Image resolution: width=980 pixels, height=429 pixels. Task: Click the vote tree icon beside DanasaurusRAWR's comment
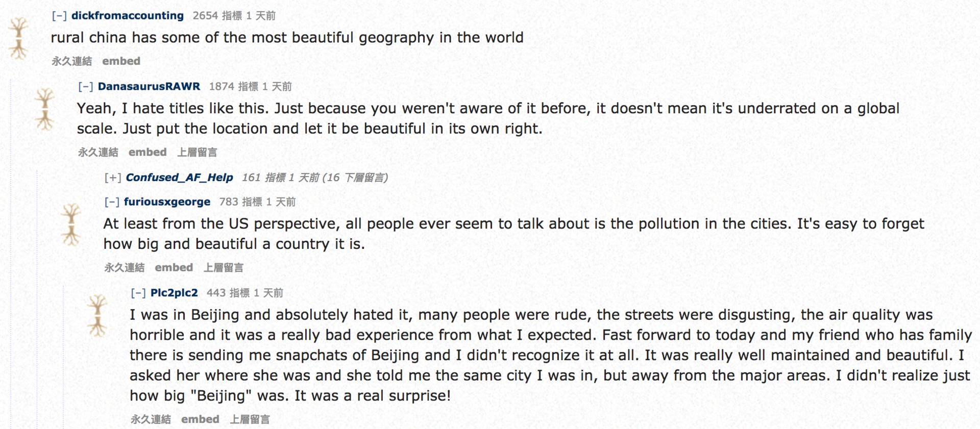pyautogui.click(x=45, y=109)
